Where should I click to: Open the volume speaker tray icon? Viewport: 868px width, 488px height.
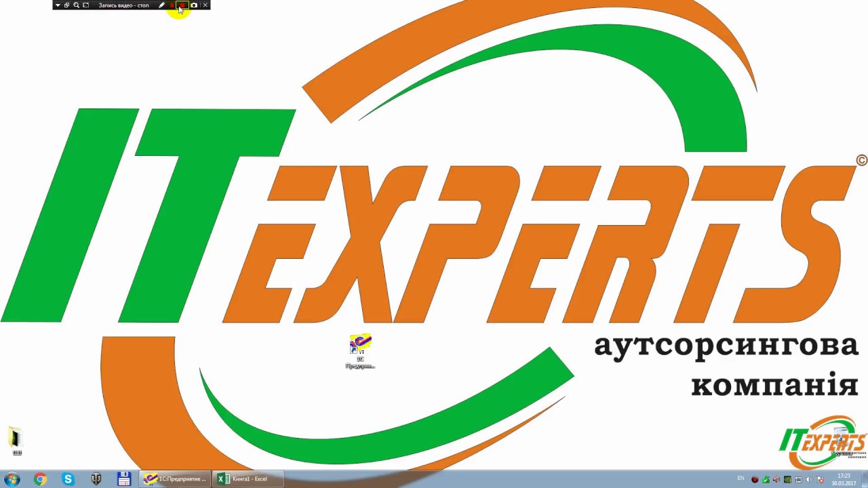809,480
